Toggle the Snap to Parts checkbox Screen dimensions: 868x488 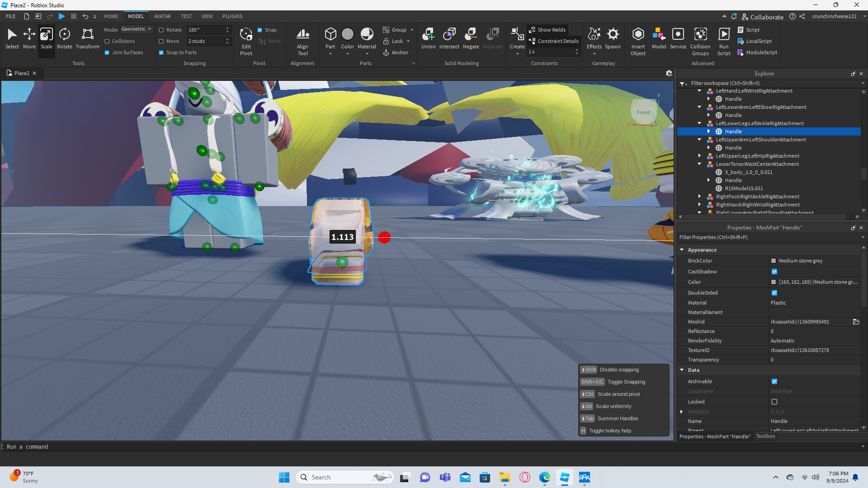tap(161, 52)
